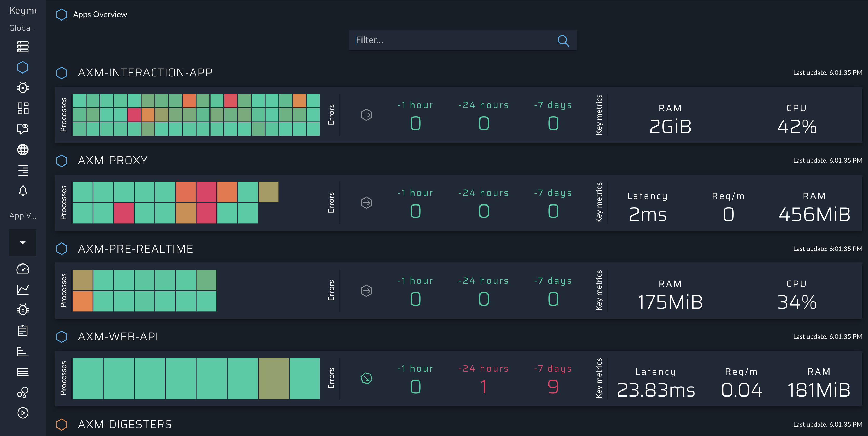Screen dimensions: 868x436
Task: Open the indented list icon in sidebar
Action: (x=23, y=170)
